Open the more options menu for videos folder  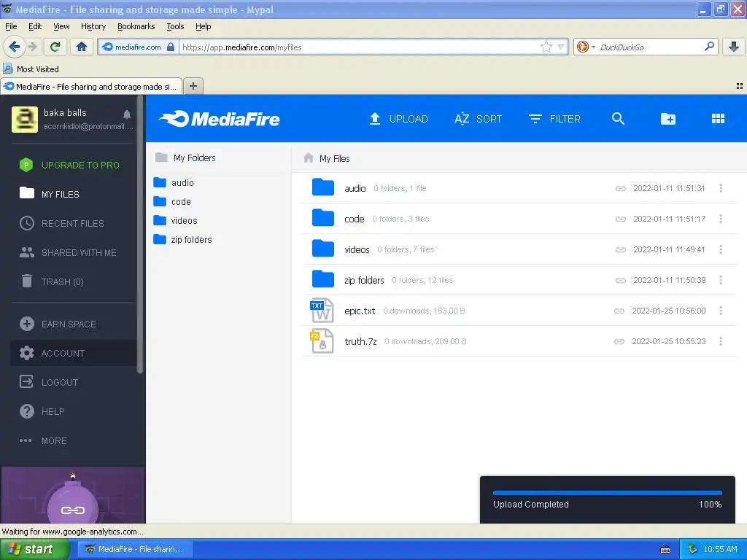[x=721, y=249]
